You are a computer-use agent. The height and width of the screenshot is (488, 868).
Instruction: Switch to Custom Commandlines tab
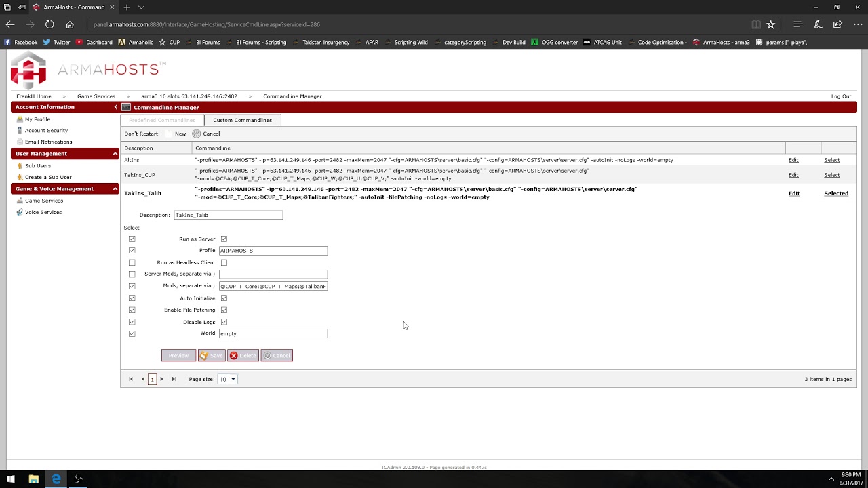(243, 120)
